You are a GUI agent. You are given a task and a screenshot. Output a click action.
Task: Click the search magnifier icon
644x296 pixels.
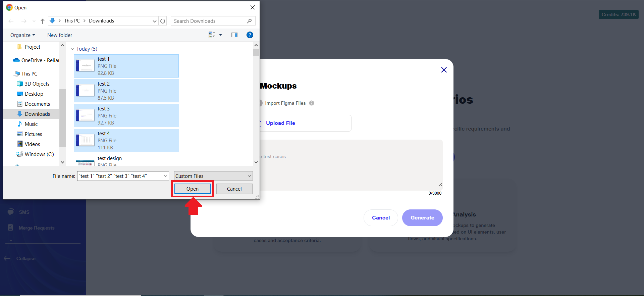[x=249, y=21]
